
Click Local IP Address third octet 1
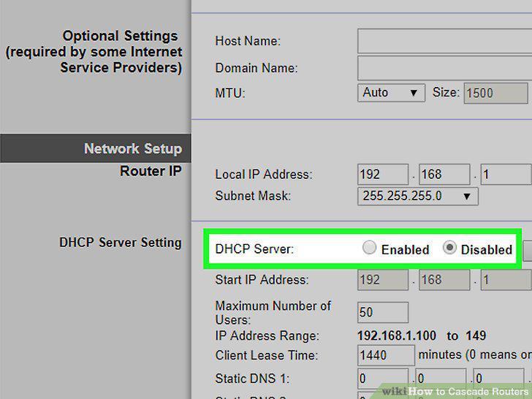pos(506,175)
